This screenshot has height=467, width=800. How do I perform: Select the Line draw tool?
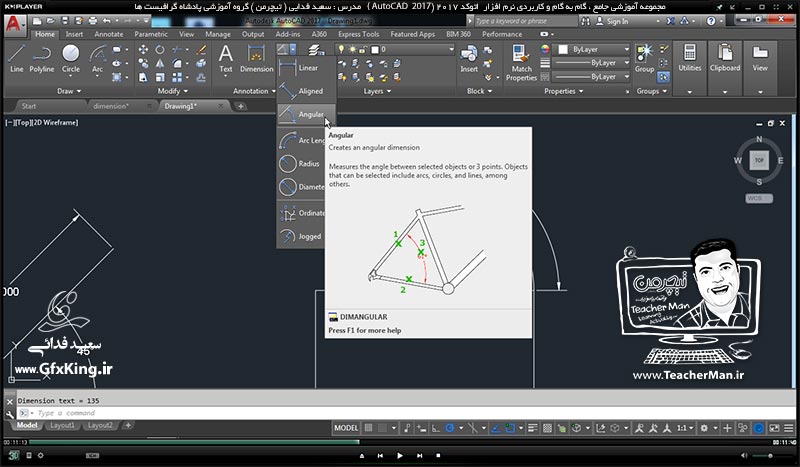click(x=16, y=59)
